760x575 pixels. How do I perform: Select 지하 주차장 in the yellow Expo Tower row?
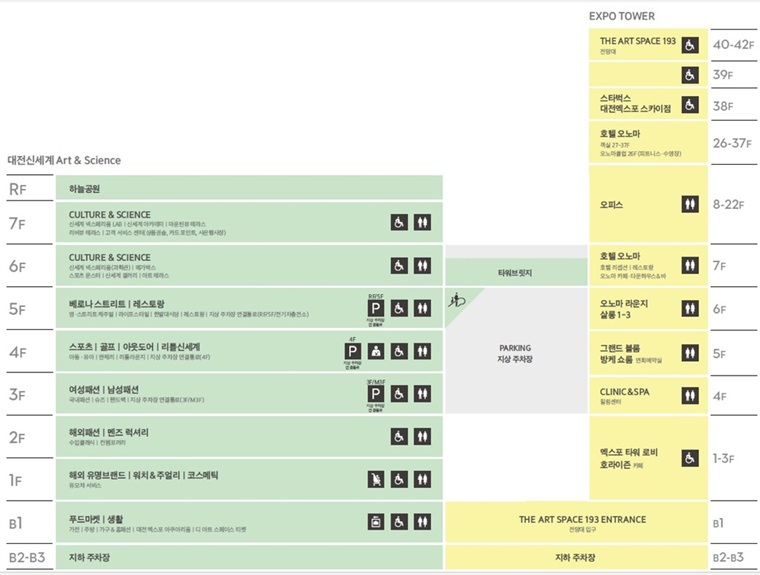[x=575, y=558]
